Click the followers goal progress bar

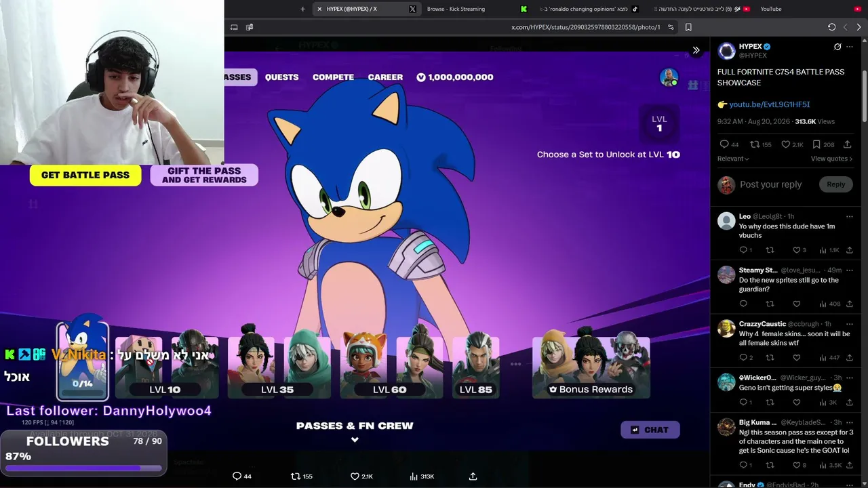point(83,468)
